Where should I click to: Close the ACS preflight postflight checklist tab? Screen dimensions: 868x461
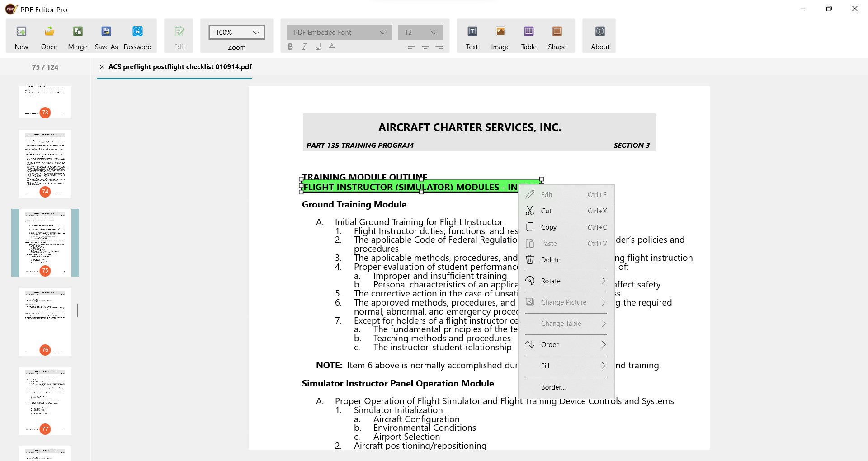[x=102, y=67]
